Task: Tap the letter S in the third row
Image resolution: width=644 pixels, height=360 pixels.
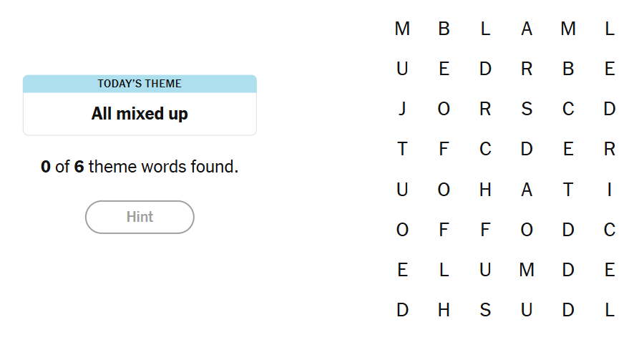Action: (527, 110)
